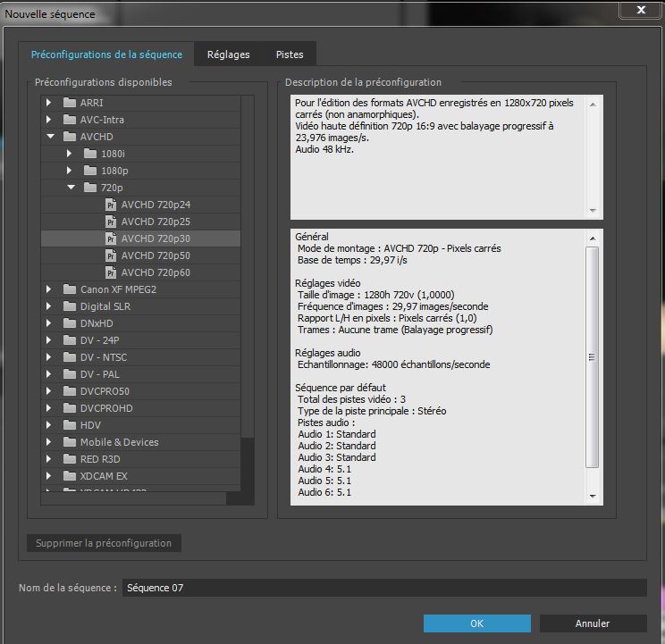Click the 1080i folder icon
This screenshot has width=665, height=644.
[x=90, y=154]
